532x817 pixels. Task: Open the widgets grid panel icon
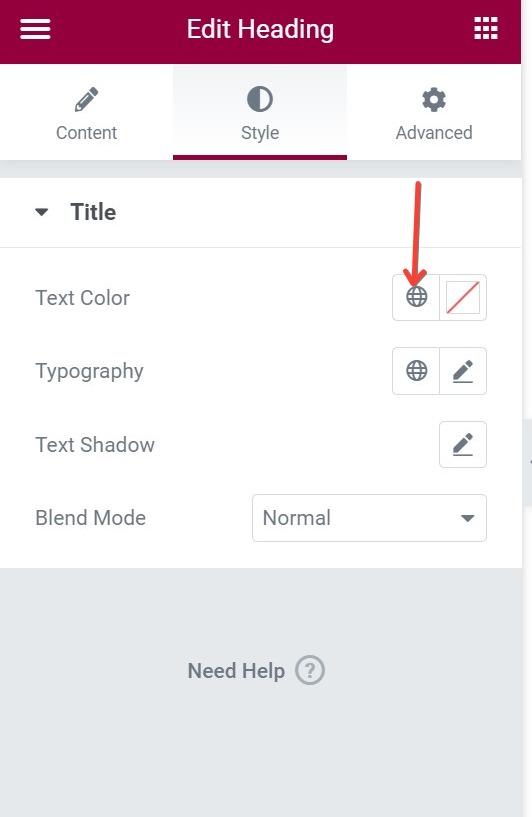pos(486,29)
